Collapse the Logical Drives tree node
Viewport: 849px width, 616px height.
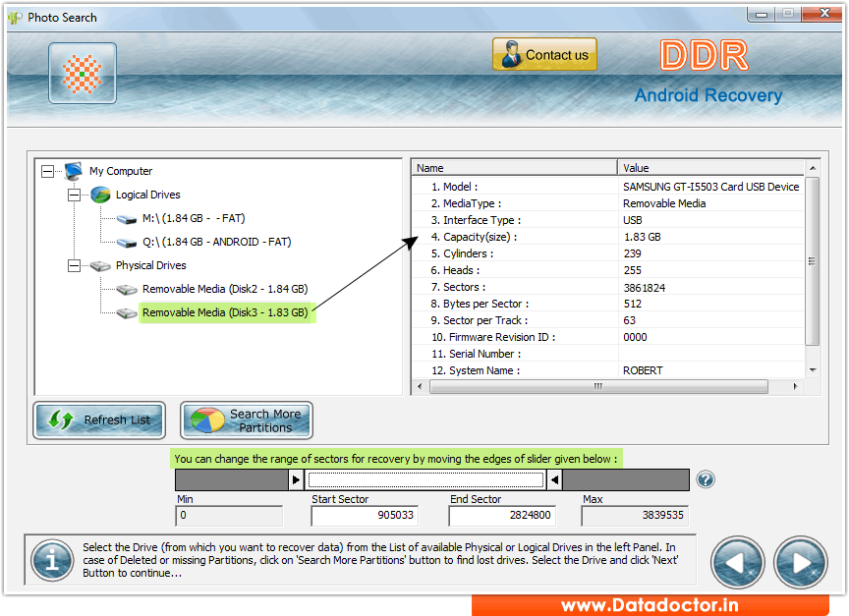[74, 195]
